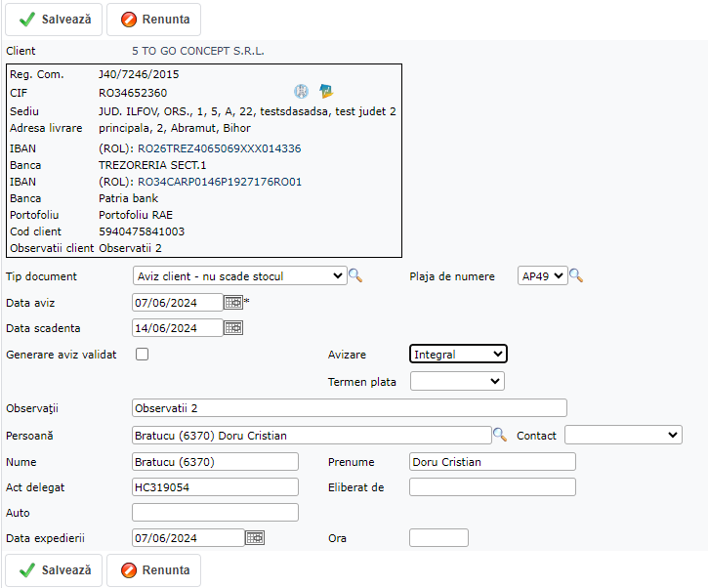This screenshot has height=588, width=708.
Task: Open the Data aviz calendar picker
Action: point(233,303)
